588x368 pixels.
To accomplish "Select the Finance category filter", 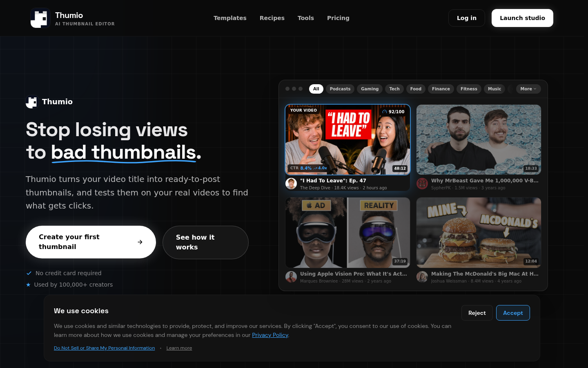I will point(441,89).
